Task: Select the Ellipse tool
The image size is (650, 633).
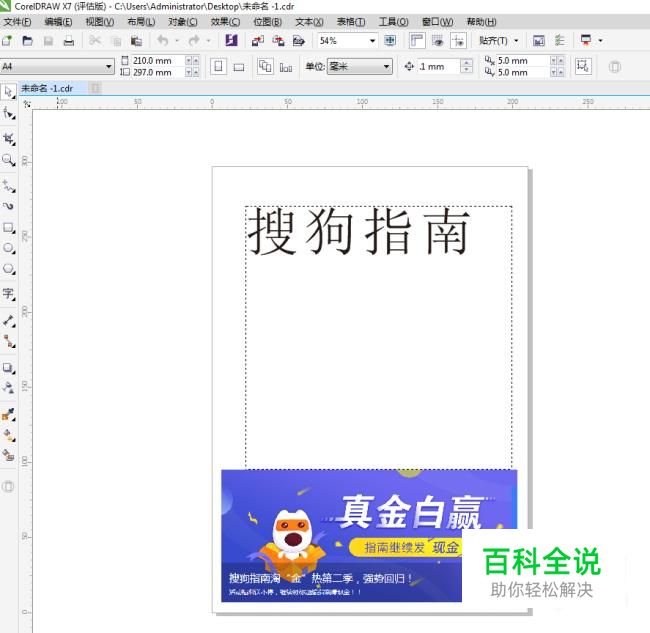Action: point(8,248)
